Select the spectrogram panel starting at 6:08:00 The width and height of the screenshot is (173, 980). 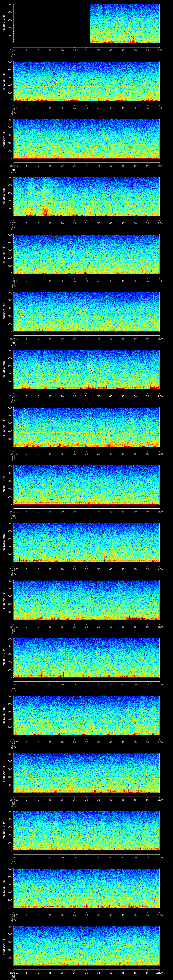pyautogui.click(x=87, y=254)
